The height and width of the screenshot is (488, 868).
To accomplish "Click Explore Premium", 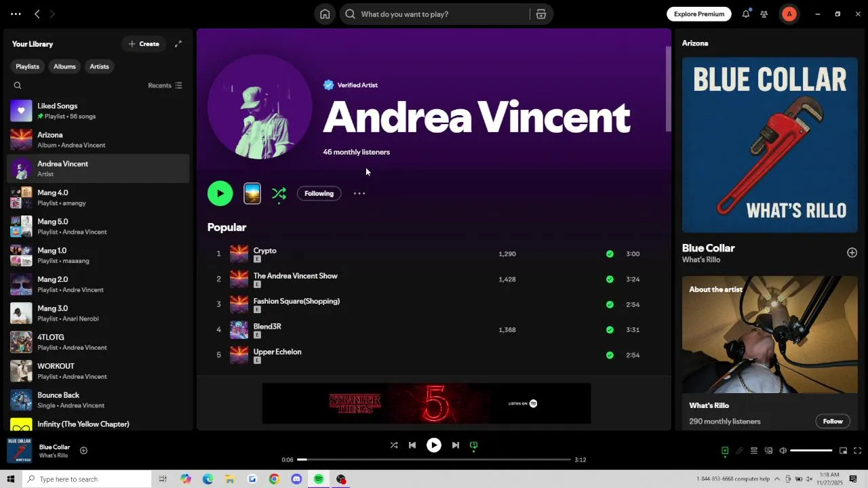I will click(699, 14).
